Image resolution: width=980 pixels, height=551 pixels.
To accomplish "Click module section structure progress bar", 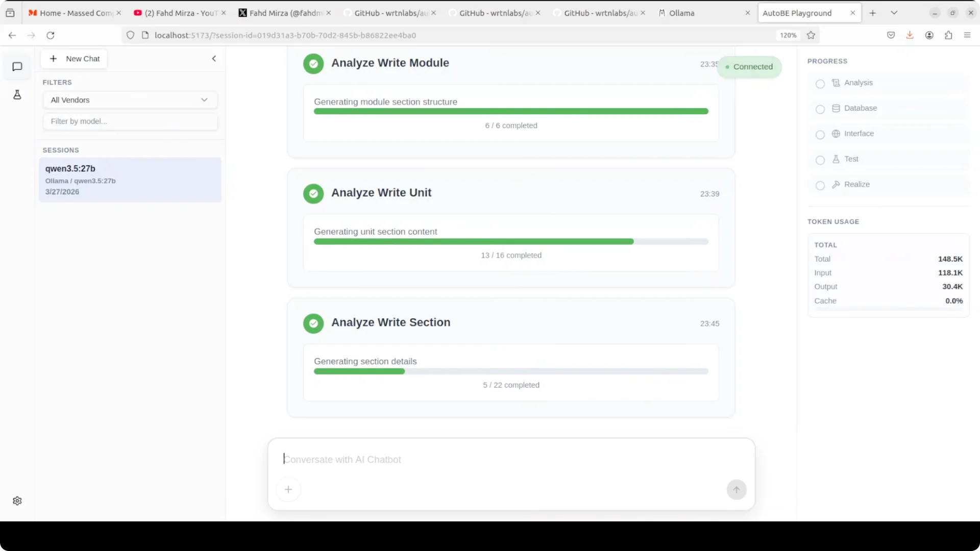I will [511, 112].
